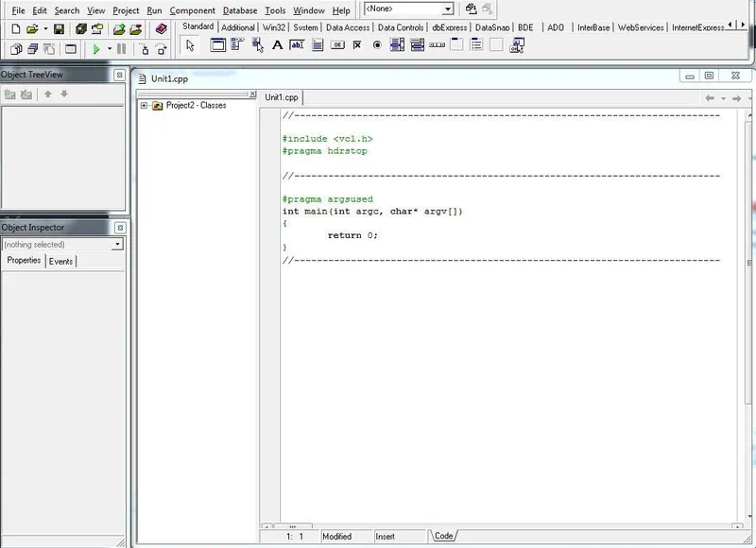Navigate back with editor left arrow
The image size is (756, 548).
710,98
